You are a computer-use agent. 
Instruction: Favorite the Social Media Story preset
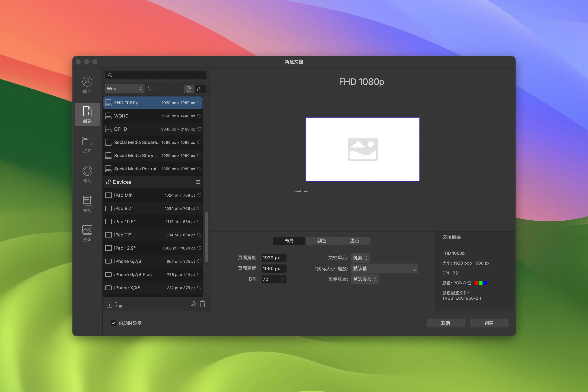tap(199, 156)
